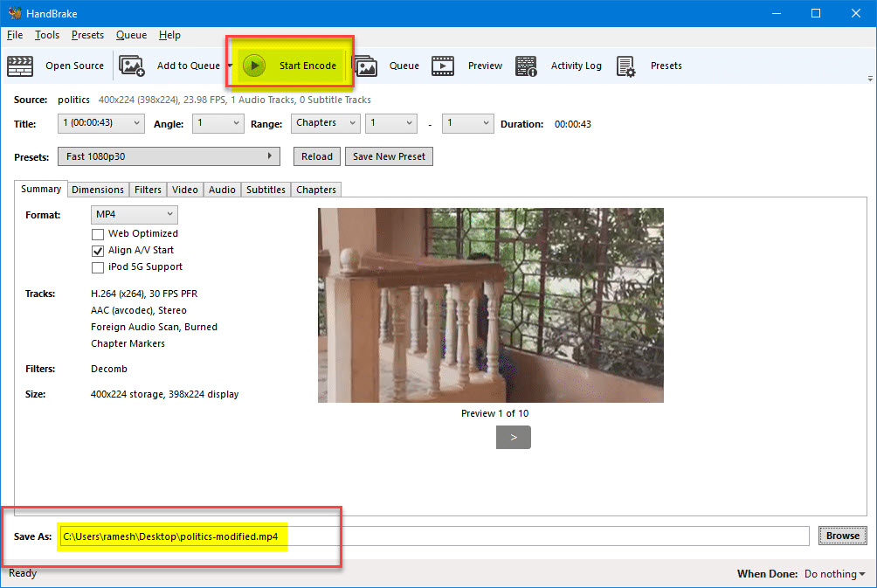Disable Align A/V Start

(98, 251)
